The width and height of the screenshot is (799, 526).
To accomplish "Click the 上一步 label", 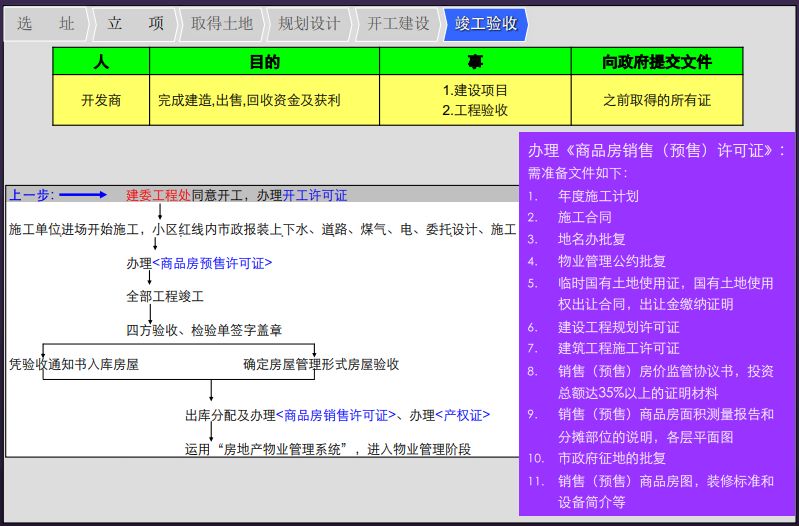I will [31, 195].
